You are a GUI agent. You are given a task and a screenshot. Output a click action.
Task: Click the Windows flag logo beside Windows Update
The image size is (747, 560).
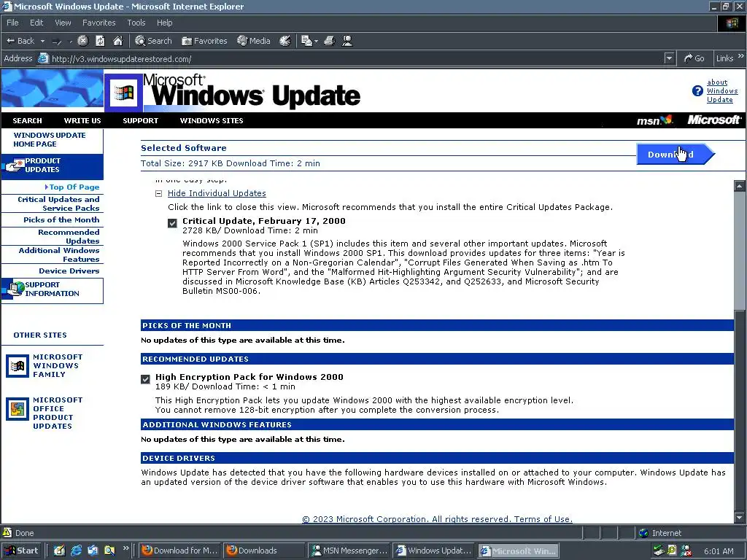124,93
